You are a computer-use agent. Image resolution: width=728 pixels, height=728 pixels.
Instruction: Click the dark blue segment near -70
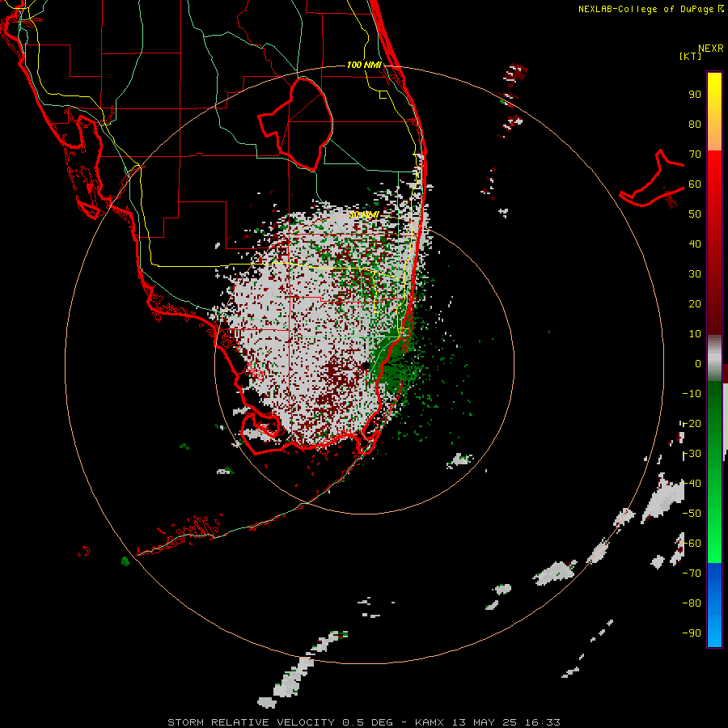coord(714,574)
